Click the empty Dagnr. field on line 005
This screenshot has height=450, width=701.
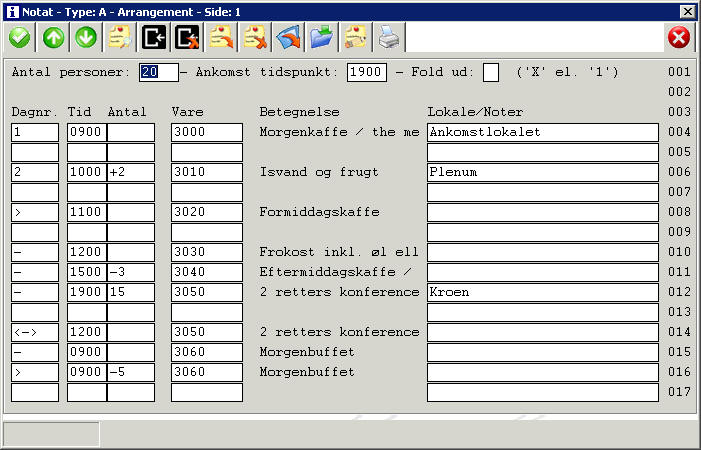tap(35, 152)
